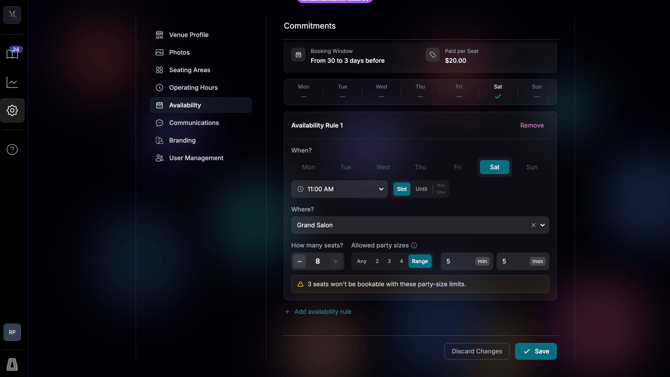The image size is (670, 377).
Task: Click the seats count value 8
Action: click(317, 261)
